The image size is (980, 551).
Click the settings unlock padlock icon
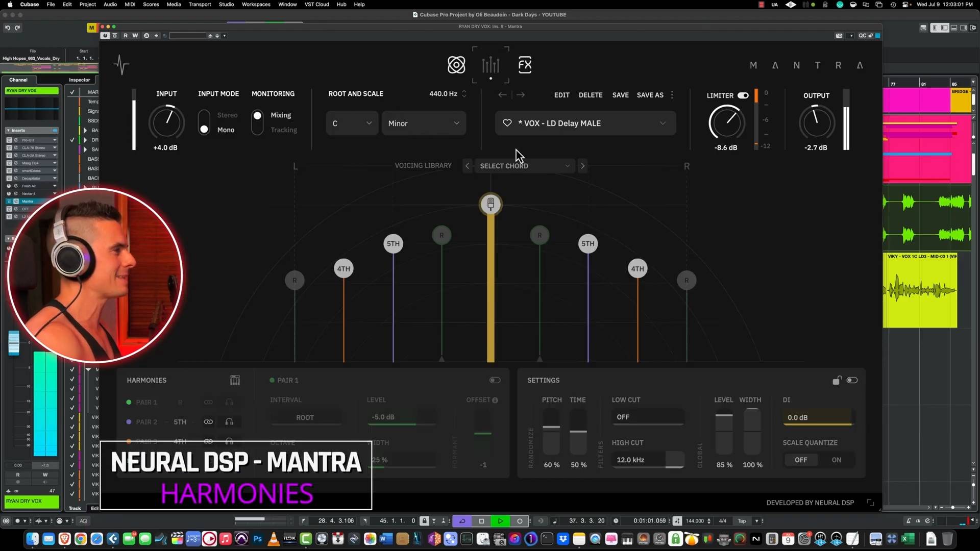837,380
